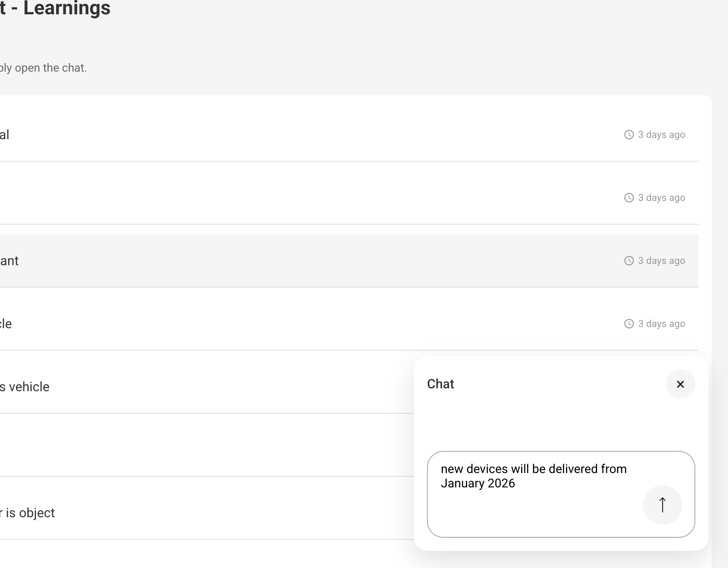Click the clock icon next to the highlighted row
The image size is (728, 568).
coord(629,260)
